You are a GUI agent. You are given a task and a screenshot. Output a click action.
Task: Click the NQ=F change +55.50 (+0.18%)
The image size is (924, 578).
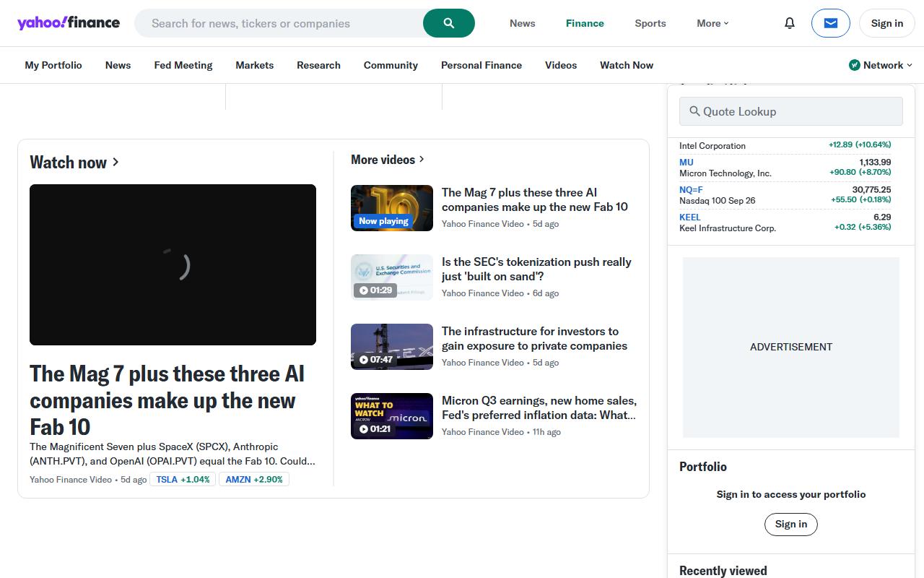(x=861, y=199)
